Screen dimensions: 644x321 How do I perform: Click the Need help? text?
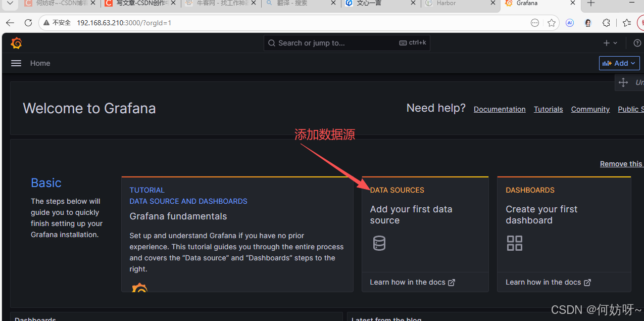[436, 108]
